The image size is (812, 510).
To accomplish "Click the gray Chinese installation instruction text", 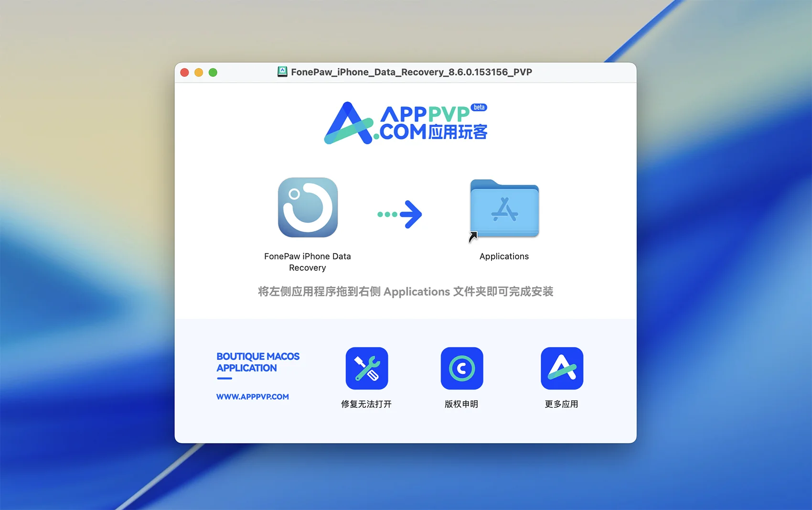I will pyautogui.click(x=406, y=292).
